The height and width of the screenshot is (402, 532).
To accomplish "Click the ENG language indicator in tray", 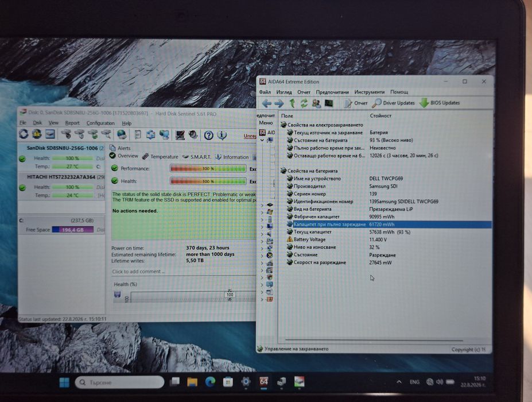I will coord(414,382).
